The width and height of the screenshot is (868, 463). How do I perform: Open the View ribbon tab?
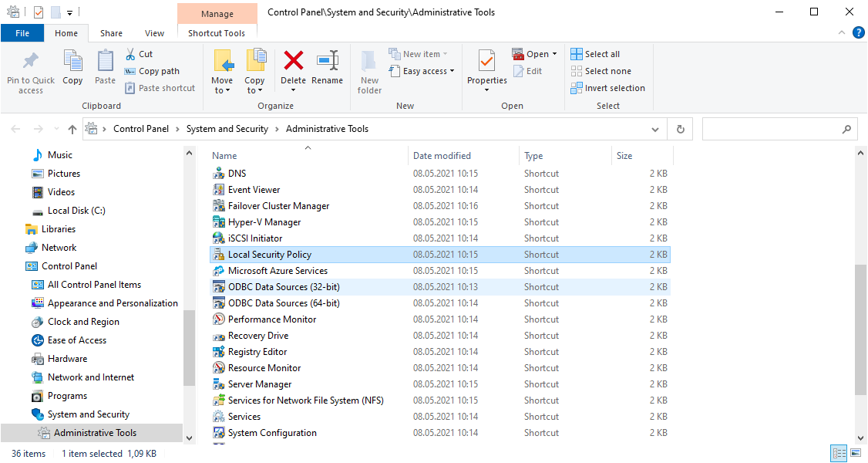[154, 33]
